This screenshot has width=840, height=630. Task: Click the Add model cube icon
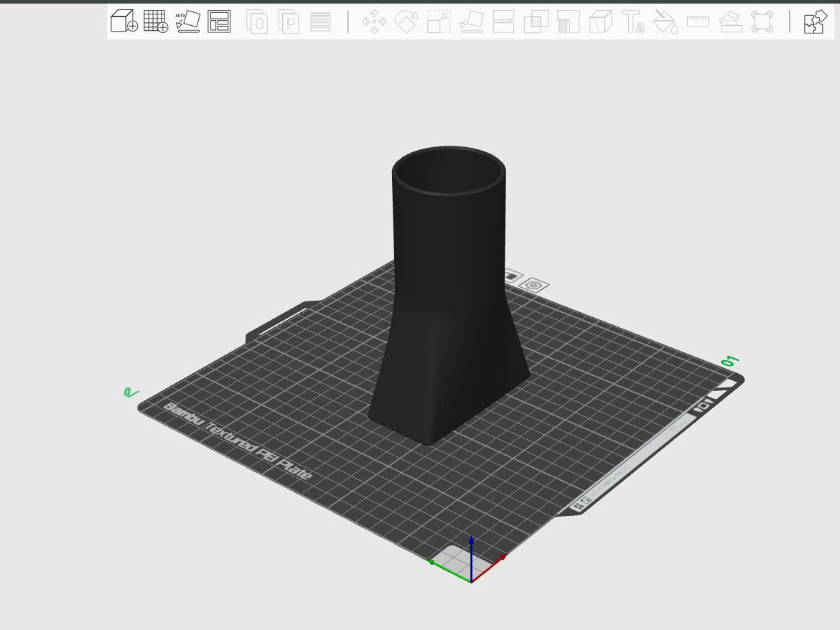tap(124, 22)
